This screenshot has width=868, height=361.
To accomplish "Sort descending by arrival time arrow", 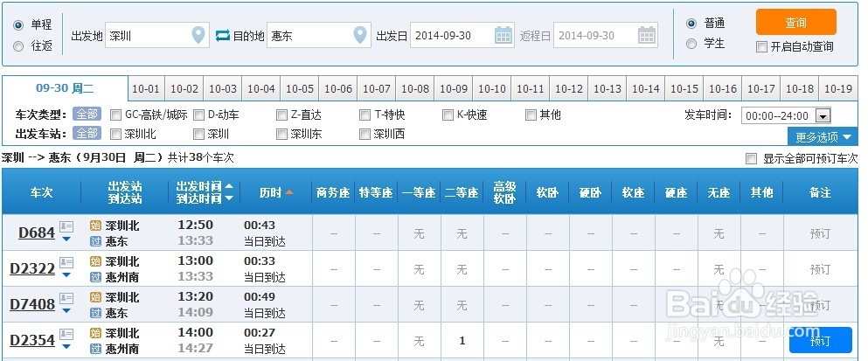I will pos(229,198).
